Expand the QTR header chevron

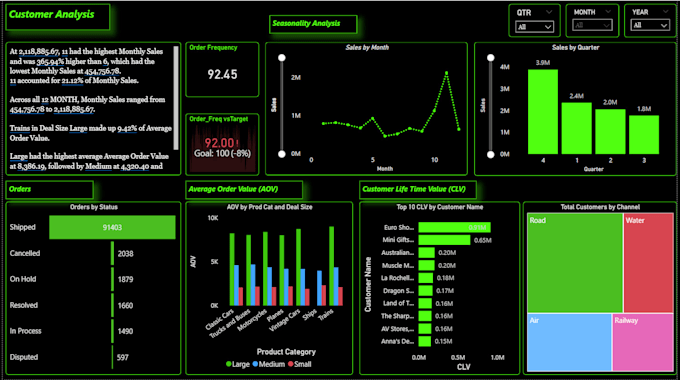tap(549, 12)
